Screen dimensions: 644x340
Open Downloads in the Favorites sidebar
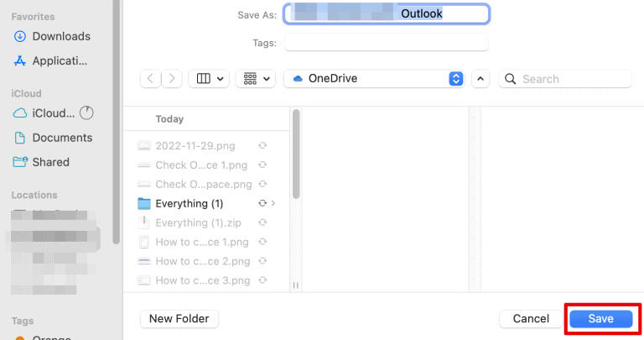[52, 36]
